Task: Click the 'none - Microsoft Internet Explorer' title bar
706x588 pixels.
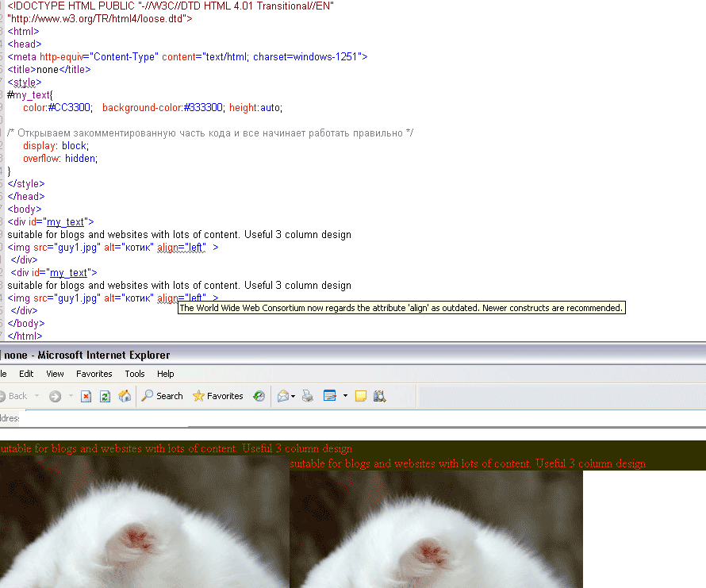Action: pyautogui.click(x=353, y=355)
